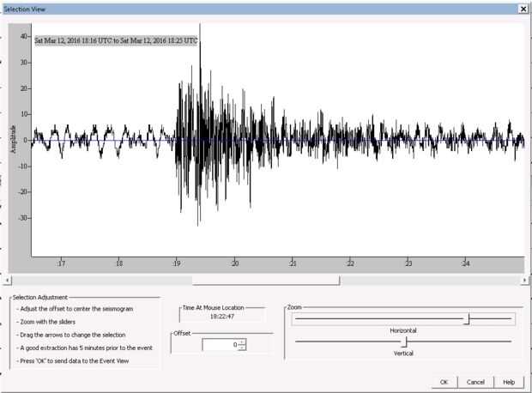Increase Offset with the up stepper arrow

[242, 342]
